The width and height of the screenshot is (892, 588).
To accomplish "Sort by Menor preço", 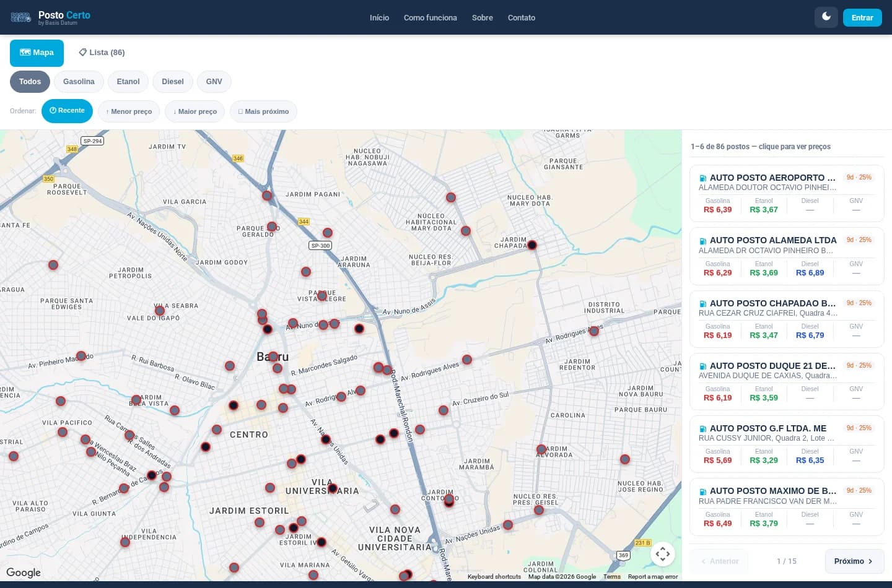I will point(129,111).
